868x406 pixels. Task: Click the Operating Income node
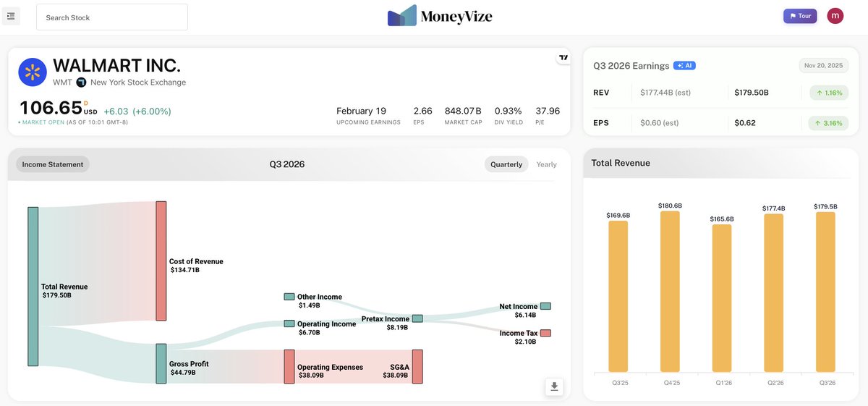coord(289,323)
